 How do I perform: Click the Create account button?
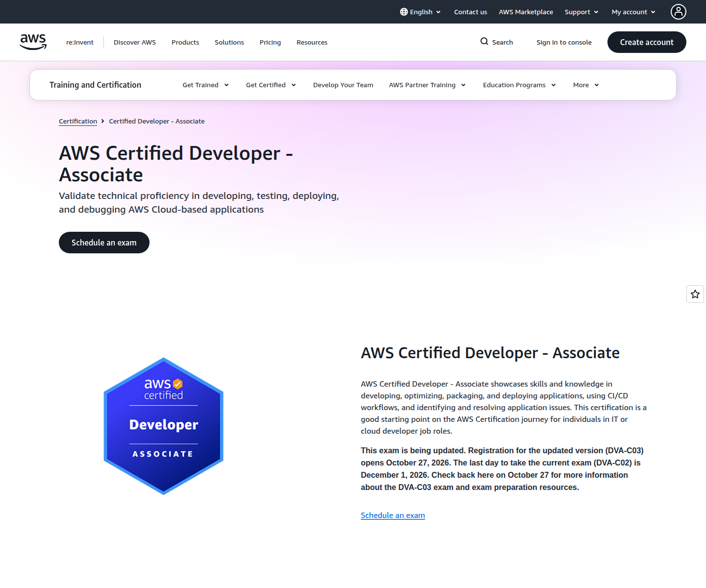click(647, 42)
